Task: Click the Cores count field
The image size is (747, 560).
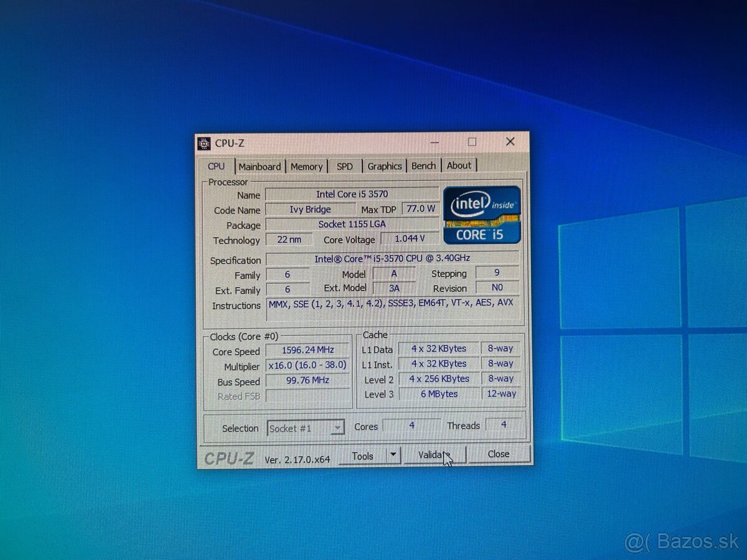Action: 411,425
